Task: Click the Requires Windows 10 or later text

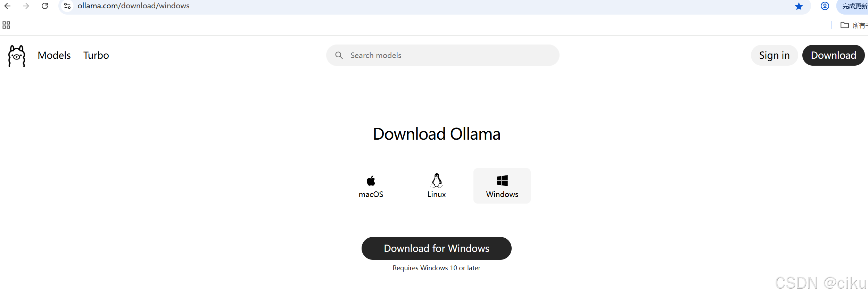Action: pos(437,268)
